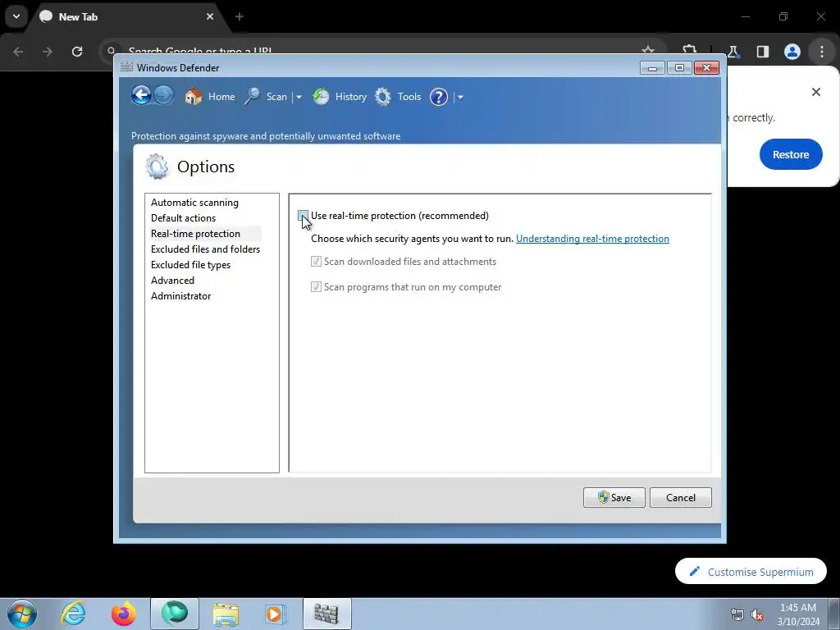Click the Cancel button
The image size is (840, 630).
pyautogui.click(x=680, y=497)
